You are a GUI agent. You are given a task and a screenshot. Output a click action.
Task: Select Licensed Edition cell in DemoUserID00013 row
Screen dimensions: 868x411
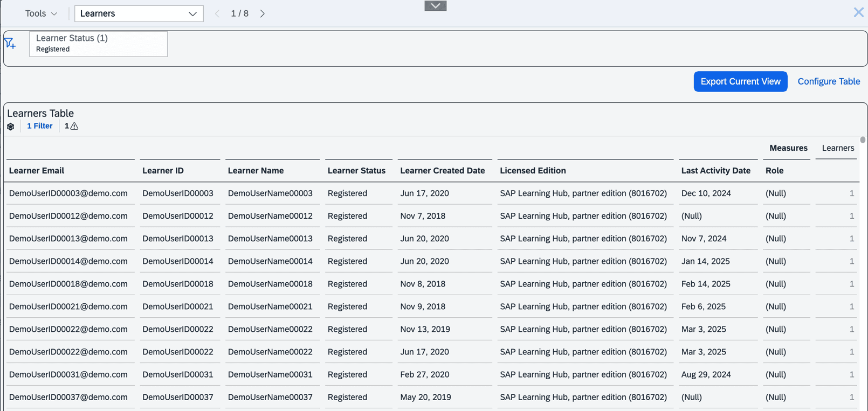coord(583,239)
